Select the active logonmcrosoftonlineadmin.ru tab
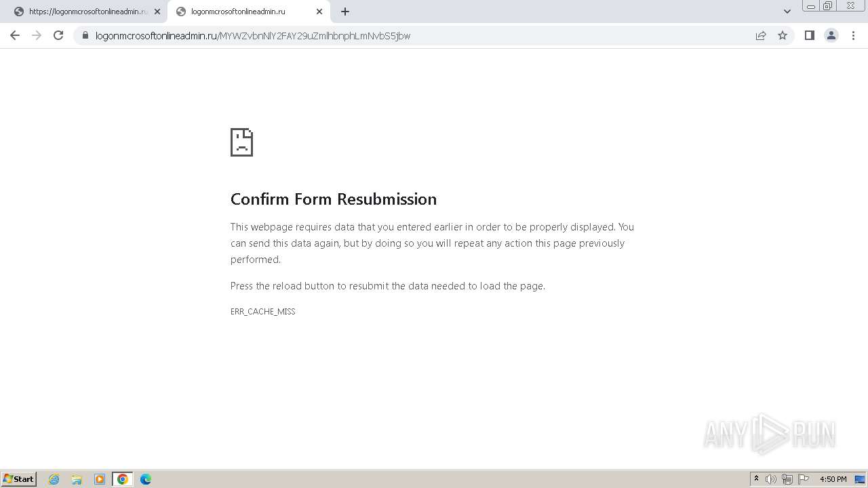The image size is (868, 488). (249, 12)
